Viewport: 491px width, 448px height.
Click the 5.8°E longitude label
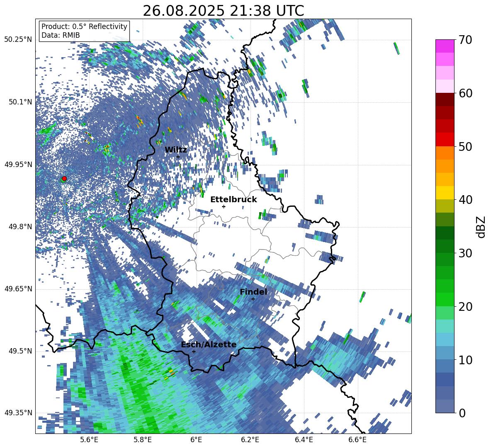(x=143, y=440)
